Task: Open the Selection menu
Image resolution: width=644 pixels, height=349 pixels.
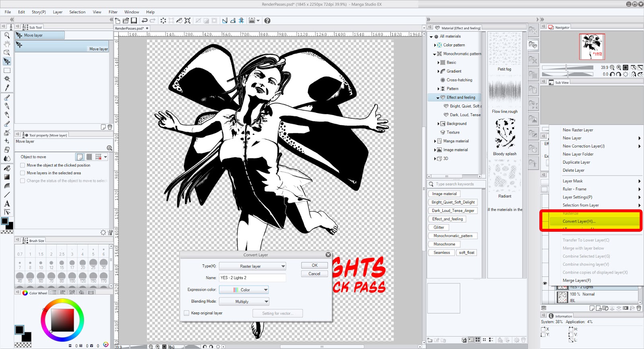Action: tap(77, 12)
